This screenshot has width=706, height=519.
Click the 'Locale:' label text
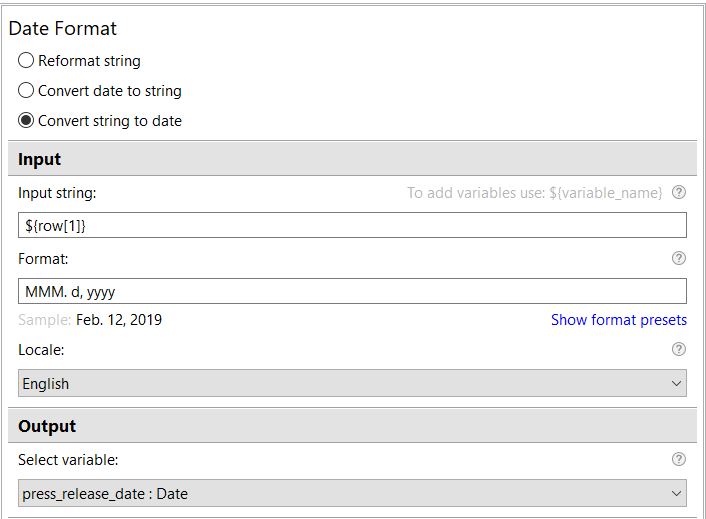click(41, 350)
